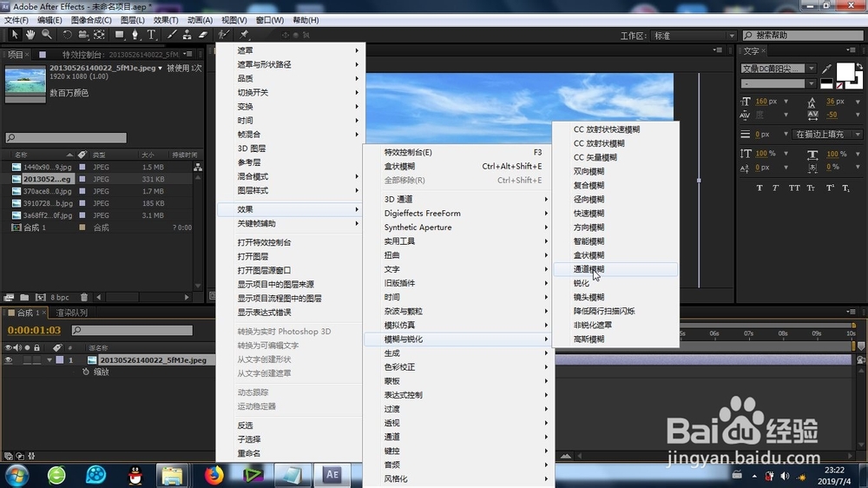Apply Superscript text style
The image size is (868, 488).
click(x=830, y=188)
